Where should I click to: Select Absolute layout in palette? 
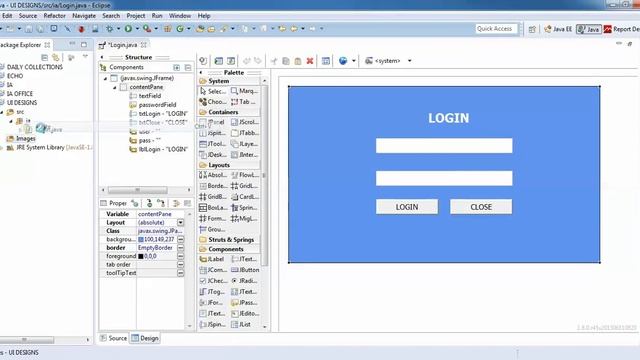[x=213, y=175]
